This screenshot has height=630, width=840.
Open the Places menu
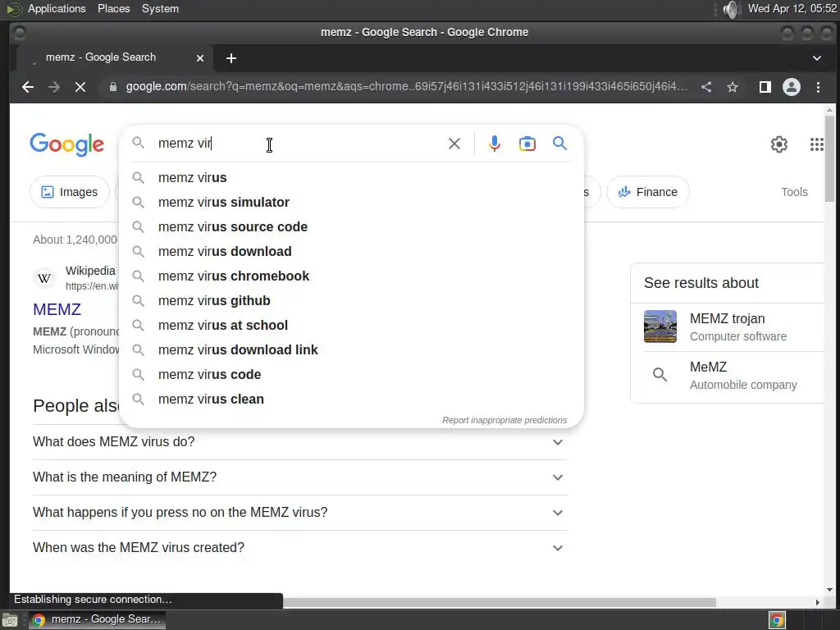point(113,9)
